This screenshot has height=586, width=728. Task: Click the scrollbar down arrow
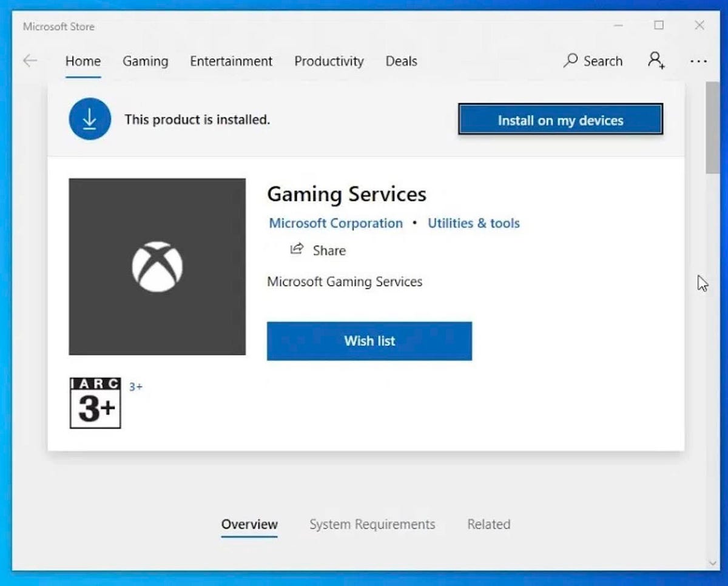(x=713, y=563)
